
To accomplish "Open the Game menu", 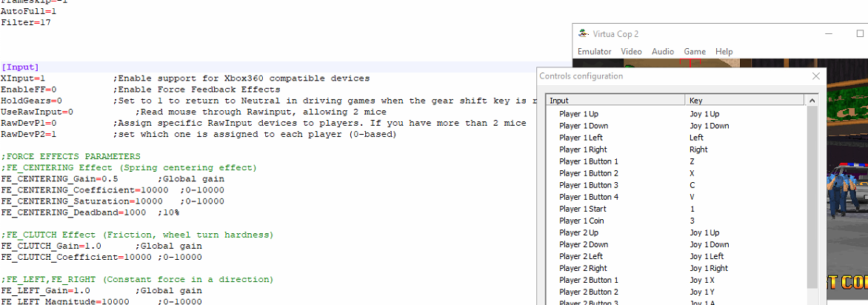I will point(694,52).
